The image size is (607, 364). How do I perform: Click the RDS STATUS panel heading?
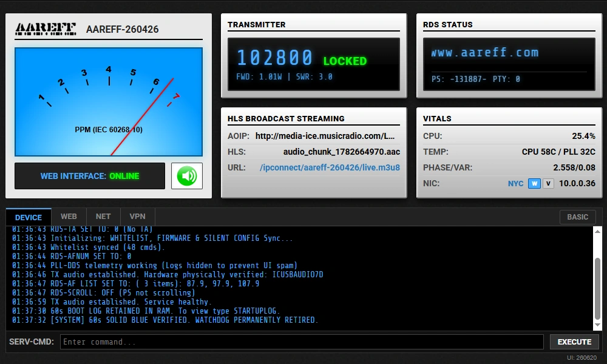[448, 24]
